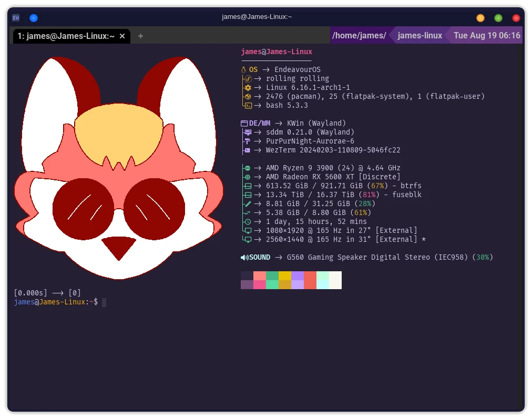Screen dimensions: 532x419
Task: Click the yellow swatch in the color palette
Action: coord(284,276)
